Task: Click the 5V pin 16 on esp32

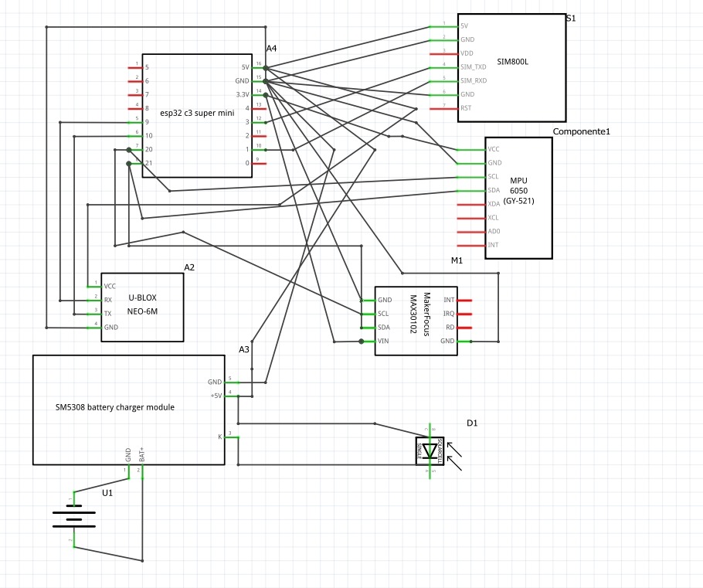Action: tap(259, 68)
